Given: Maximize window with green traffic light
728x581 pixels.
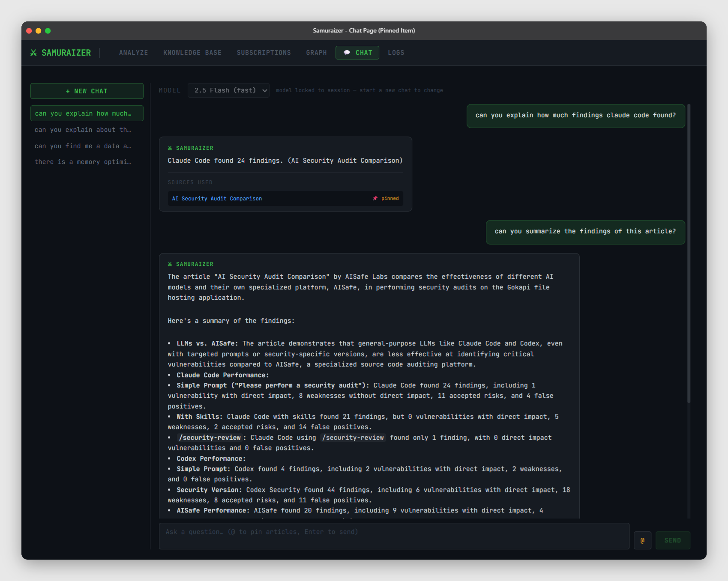Looking at the screenshot, I should (48, 31).
